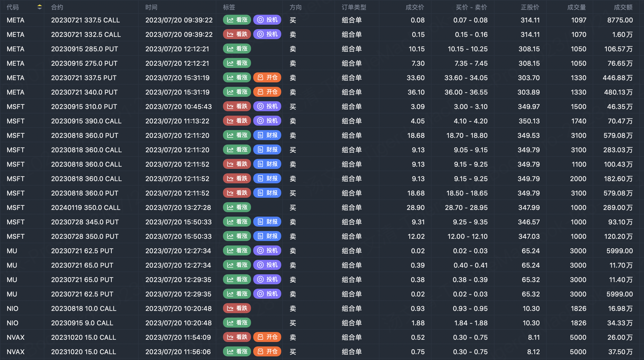The width and height of the screenshot is (644, 360).
Task: Click the 合约 column header
Action: point(57,7)
